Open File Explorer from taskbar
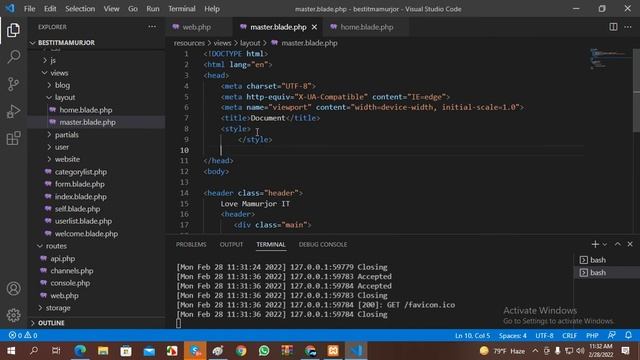Viewport: 640px width, 360px height. [103, 351]
